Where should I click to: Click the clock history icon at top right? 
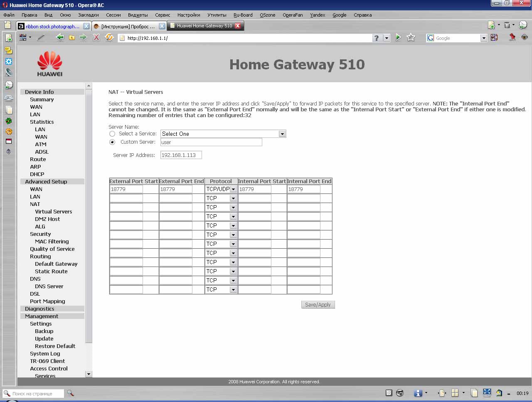[x=523, y=25]
